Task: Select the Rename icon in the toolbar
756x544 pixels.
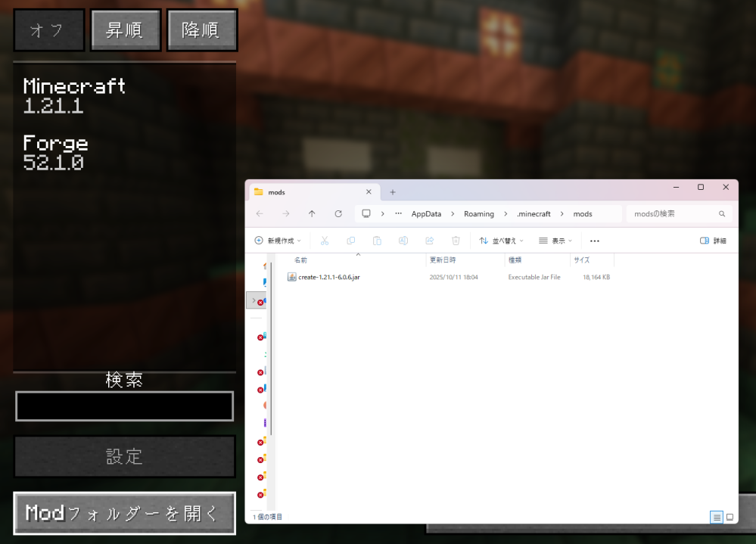Action: tap(403, 240)
